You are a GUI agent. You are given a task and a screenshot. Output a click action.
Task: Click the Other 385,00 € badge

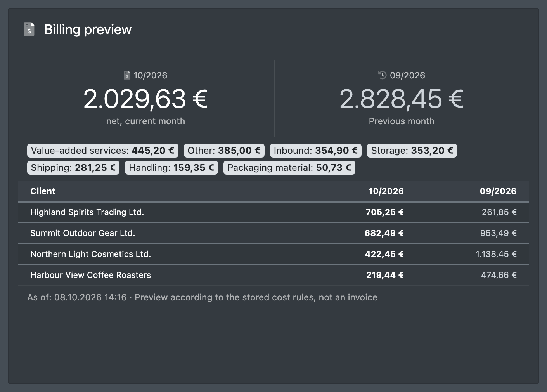click(224, 151)
